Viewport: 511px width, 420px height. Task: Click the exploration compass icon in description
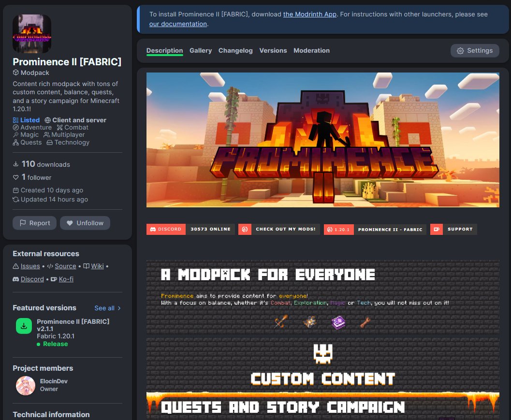tap(309, 322)
